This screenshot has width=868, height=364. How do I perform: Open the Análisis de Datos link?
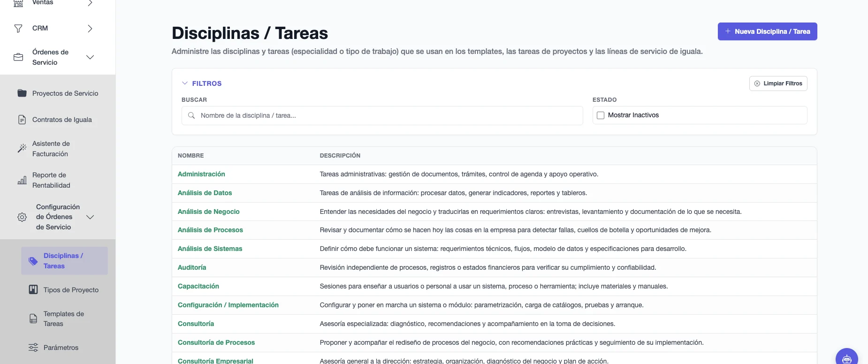pos(205,193)
